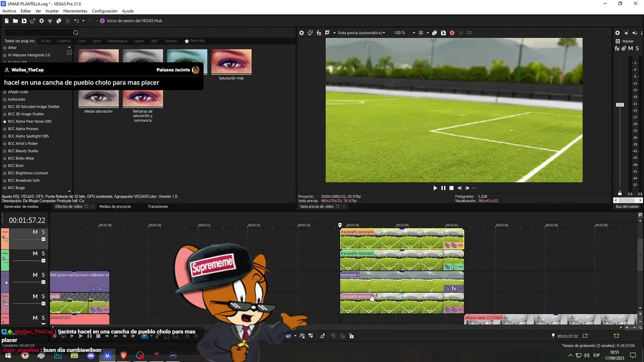Step to the next frame under the preview

click(x=467, y=188)
